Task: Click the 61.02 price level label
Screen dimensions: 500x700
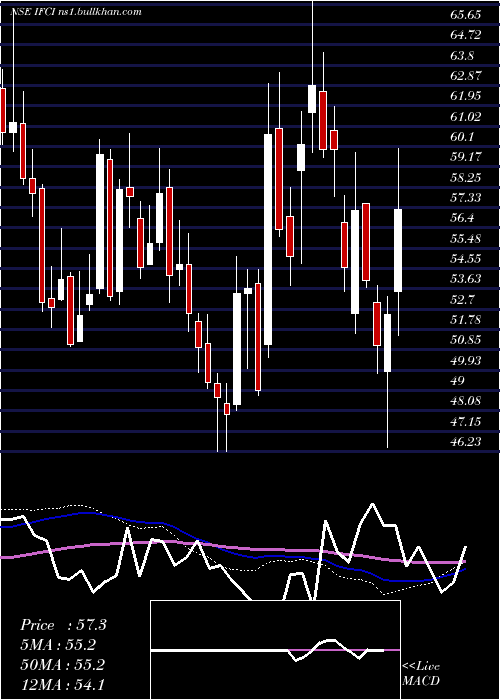Action: coord(466,117)
